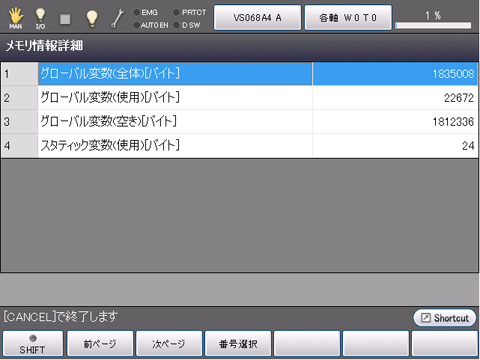Open the VS068A4 A robot selector
The height and width of the screenshot is (360, 480).
257,18
